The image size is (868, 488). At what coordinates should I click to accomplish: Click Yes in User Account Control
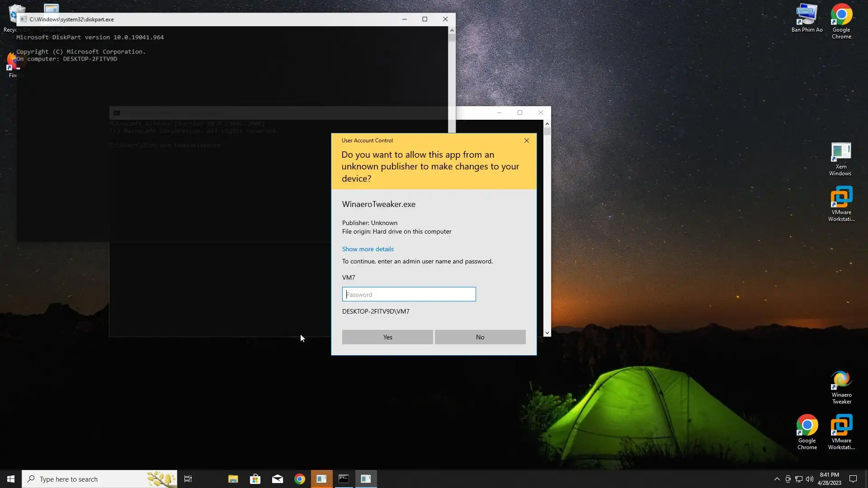pos(387,337)
